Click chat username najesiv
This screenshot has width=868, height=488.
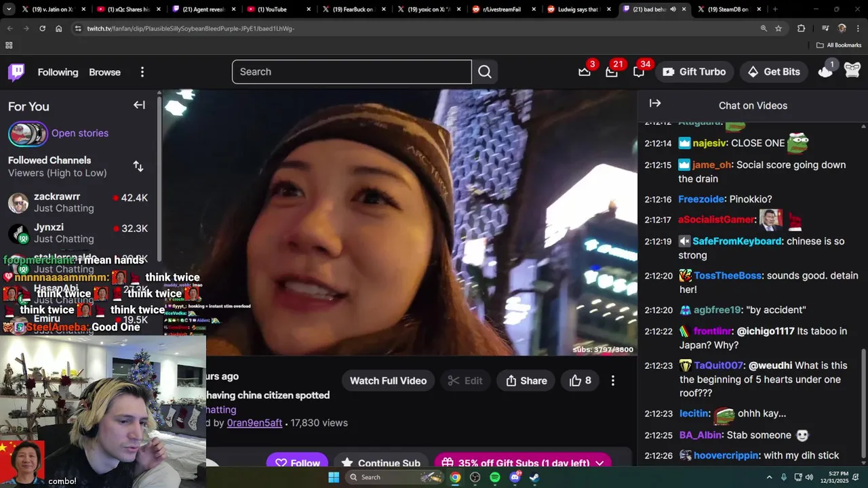pos(710,143)
